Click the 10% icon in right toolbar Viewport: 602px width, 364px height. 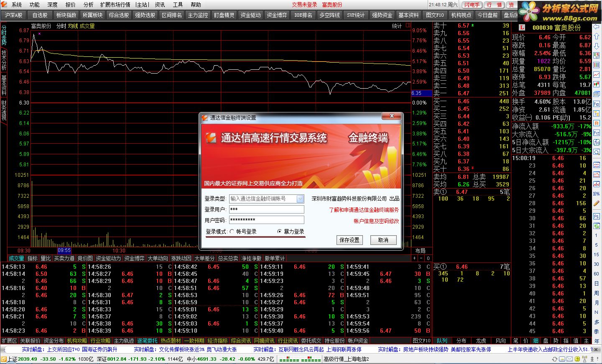coord(597,193)
